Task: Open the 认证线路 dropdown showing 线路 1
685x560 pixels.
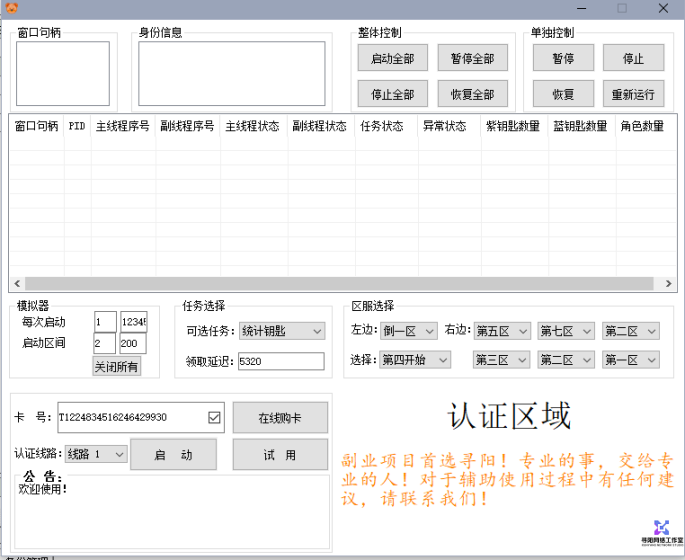Action: click(x=96, y=454)
